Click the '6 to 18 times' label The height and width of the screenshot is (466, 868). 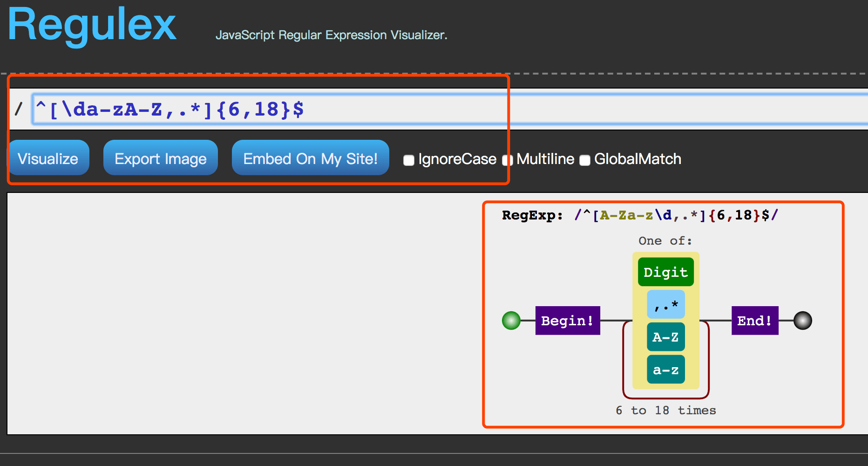pos(666,411)
